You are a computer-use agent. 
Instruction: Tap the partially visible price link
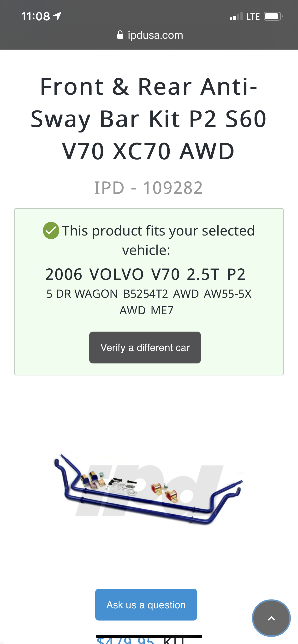[x=125, y=641]
